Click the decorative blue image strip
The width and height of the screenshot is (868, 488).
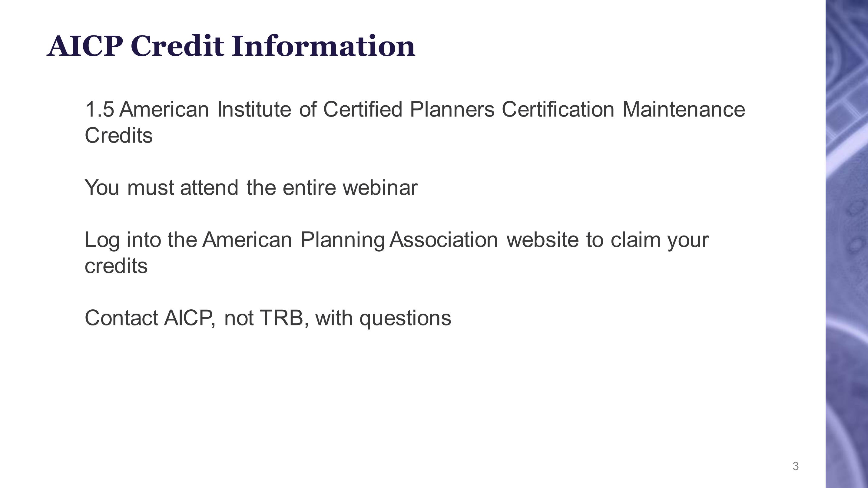[846, 244]
